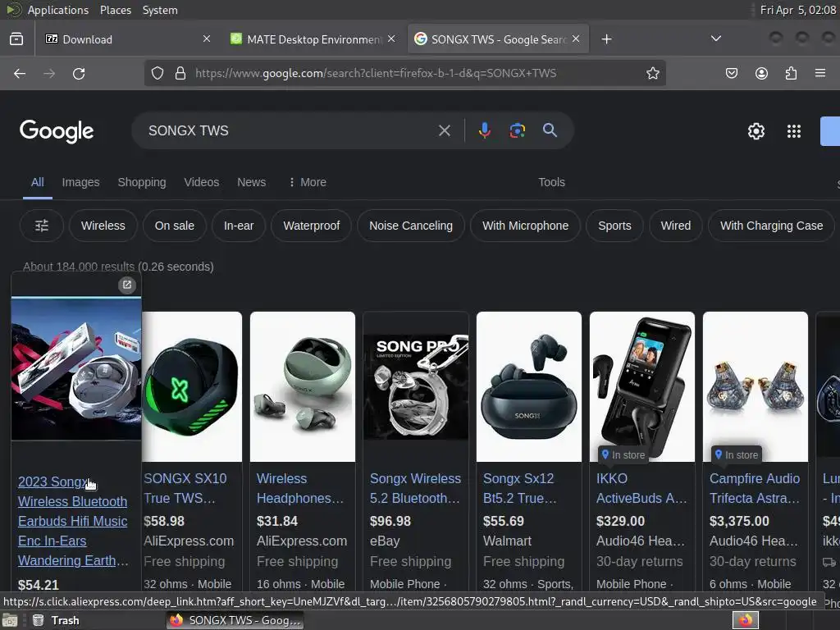This screenshot has width=840, height=630.
Task: Click the Campfire Audio earphones image
Action: 756,386
